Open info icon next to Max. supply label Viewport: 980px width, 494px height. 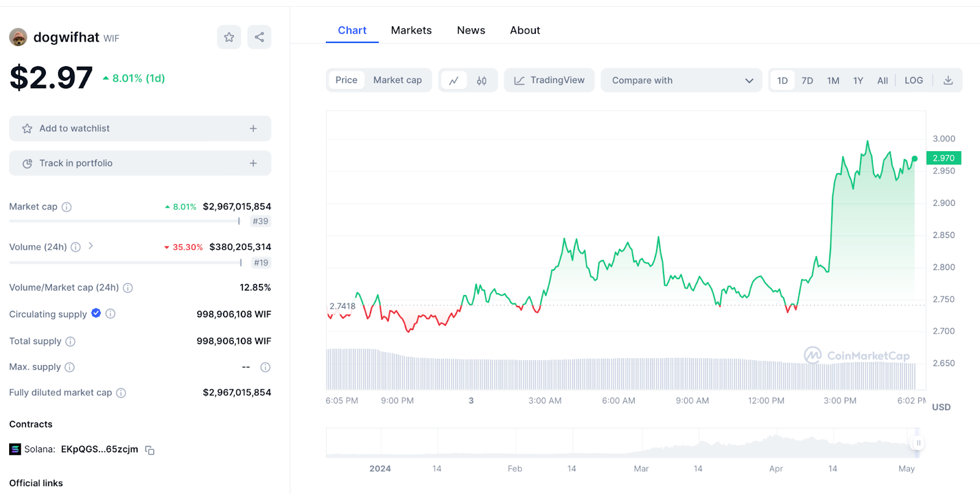(x=70, y=367)
